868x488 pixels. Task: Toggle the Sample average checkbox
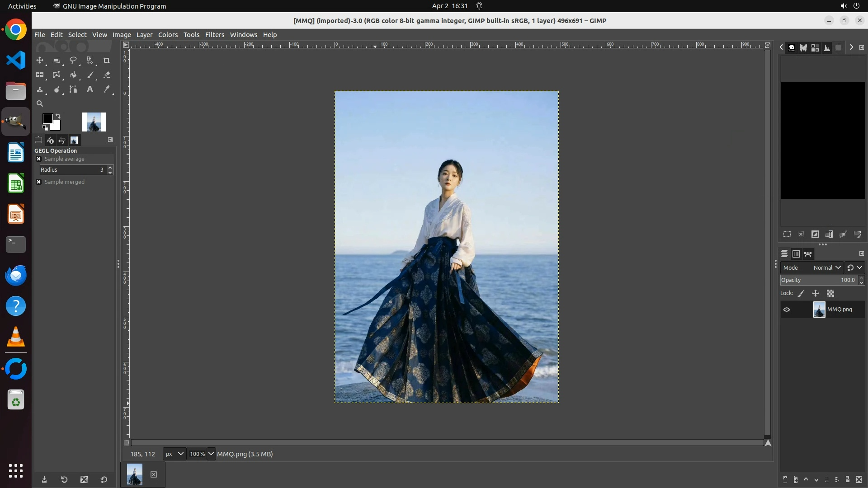point(39,159)
